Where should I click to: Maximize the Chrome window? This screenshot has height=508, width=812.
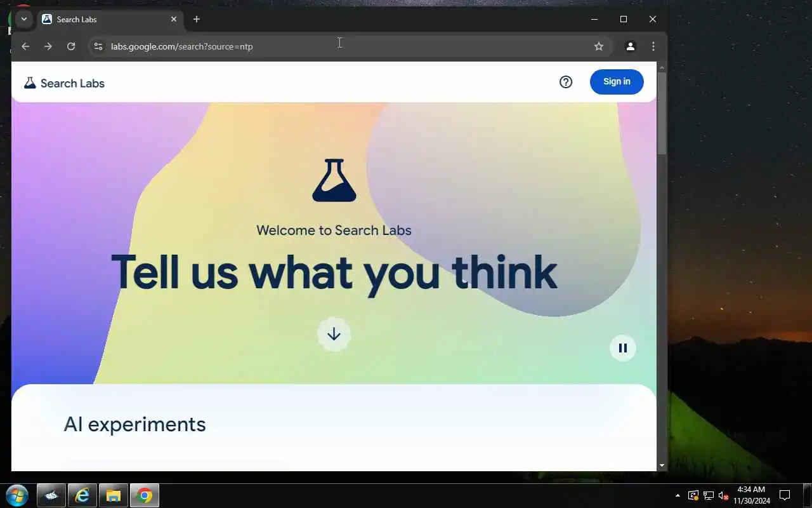click(624, 19)
